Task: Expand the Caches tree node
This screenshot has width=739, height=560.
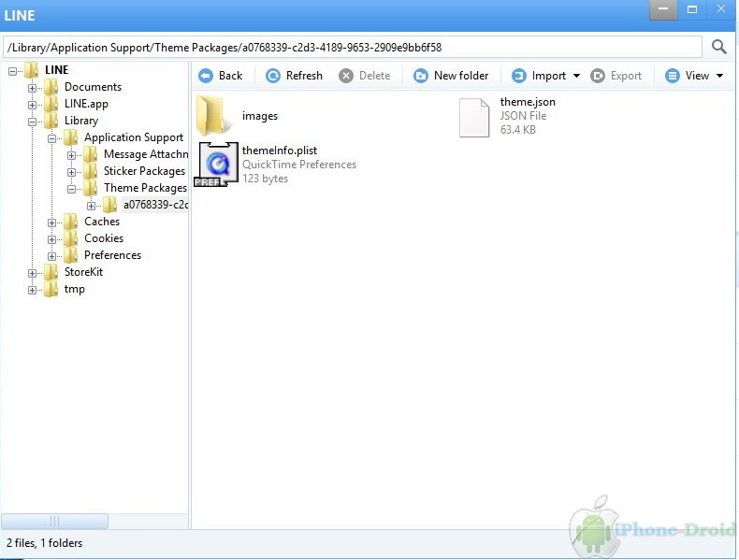Action: 51,223
